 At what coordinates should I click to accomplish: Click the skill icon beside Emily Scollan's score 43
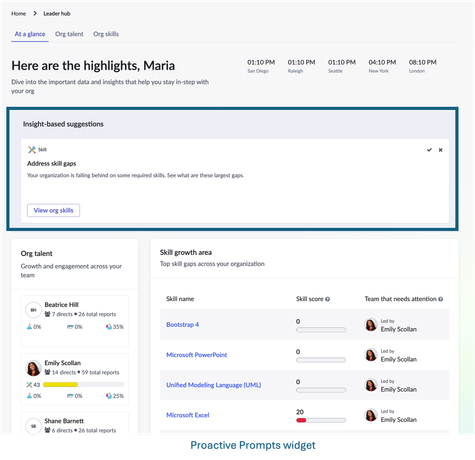pyautogui.click(x=29, y=385)
